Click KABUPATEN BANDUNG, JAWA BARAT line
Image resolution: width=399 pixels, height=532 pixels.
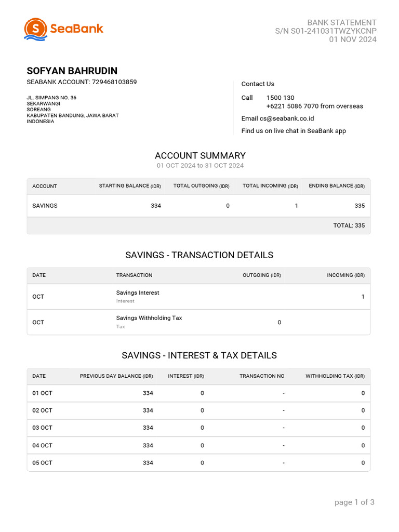(73, 115)
